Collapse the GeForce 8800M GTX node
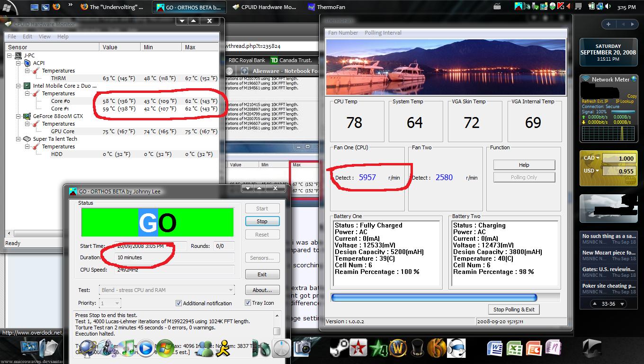644x364 pixels. point(19,116)
